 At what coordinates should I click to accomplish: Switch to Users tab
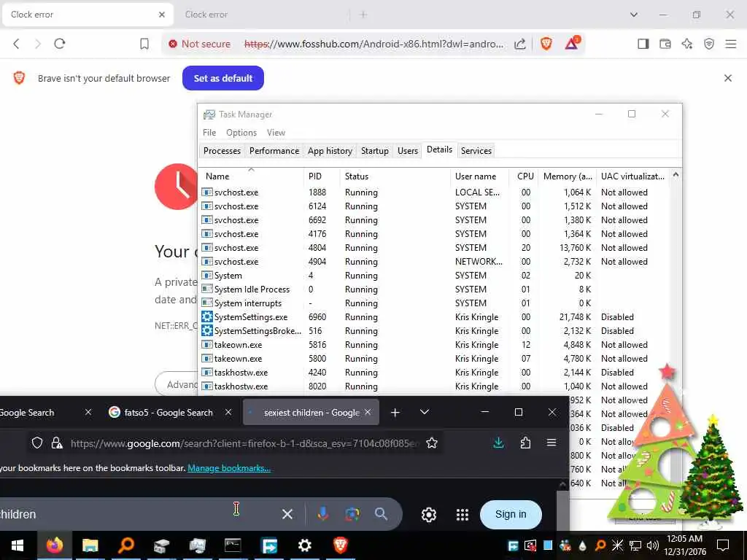click(408, 151)
